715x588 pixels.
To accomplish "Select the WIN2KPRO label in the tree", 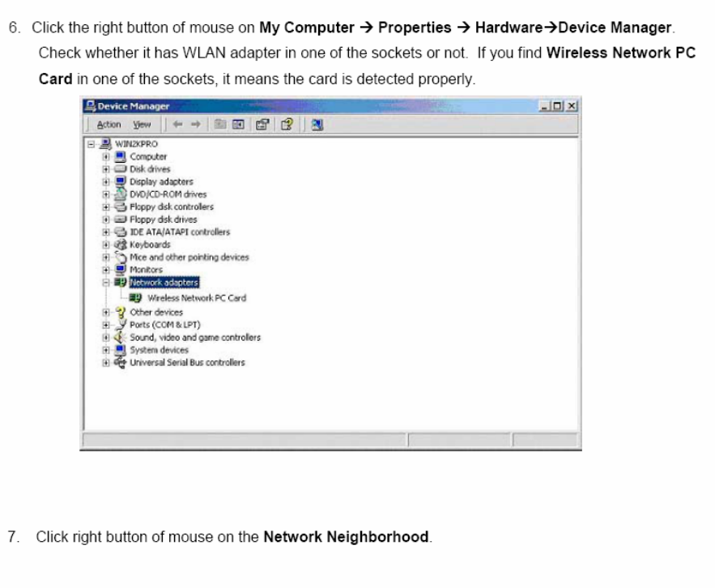I will click(x=136, y=144).
